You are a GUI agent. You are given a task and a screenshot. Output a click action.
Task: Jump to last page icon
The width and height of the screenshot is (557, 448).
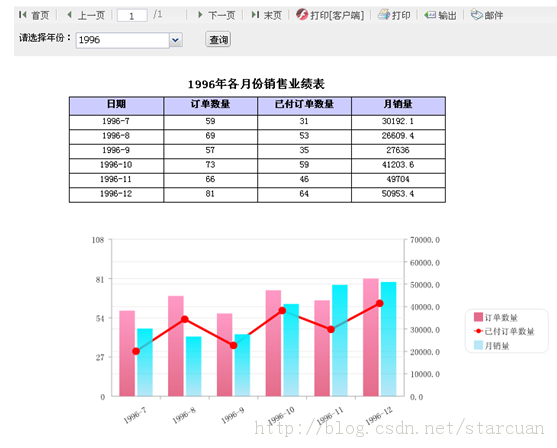coord(255,15)
